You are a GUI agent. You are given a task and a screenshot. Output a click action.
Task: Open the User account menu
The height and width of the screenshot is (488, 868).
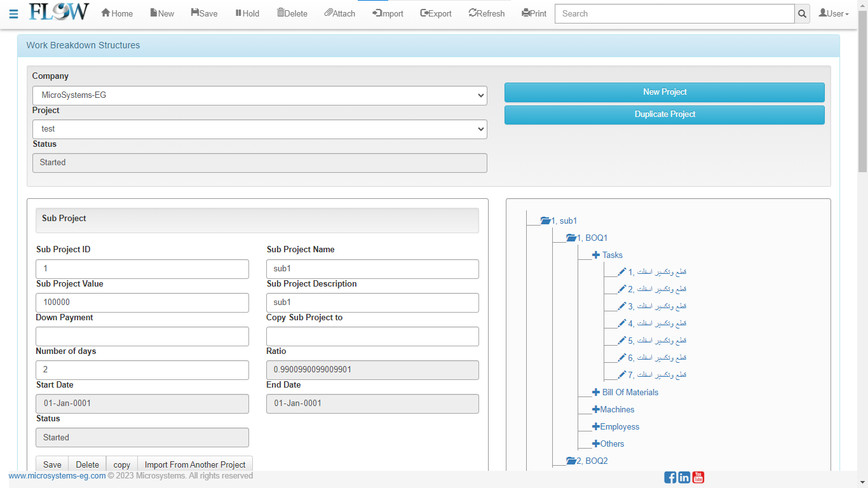[x=833, y=13]
